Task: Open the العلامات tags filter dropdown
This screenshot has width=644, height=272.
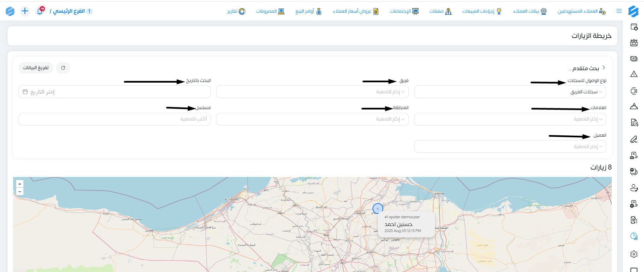Action: pyautogui.click(x=510, y=119)
